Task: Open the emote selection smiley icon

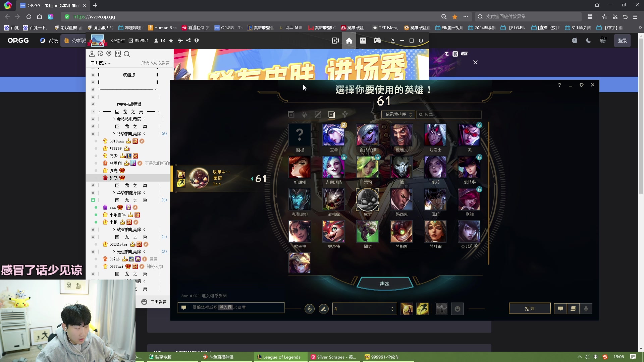Action: point(457,309)
